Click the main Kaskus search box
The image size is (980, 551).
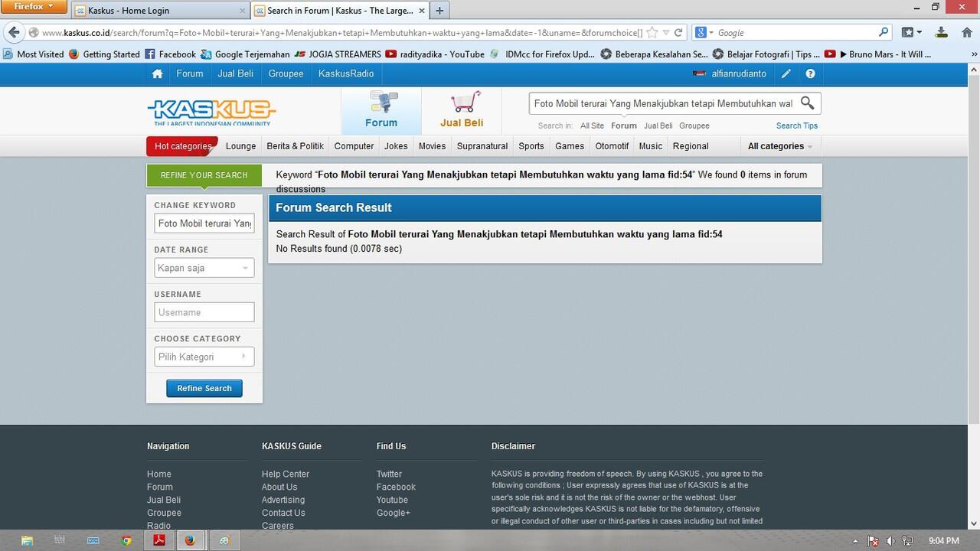663,103
